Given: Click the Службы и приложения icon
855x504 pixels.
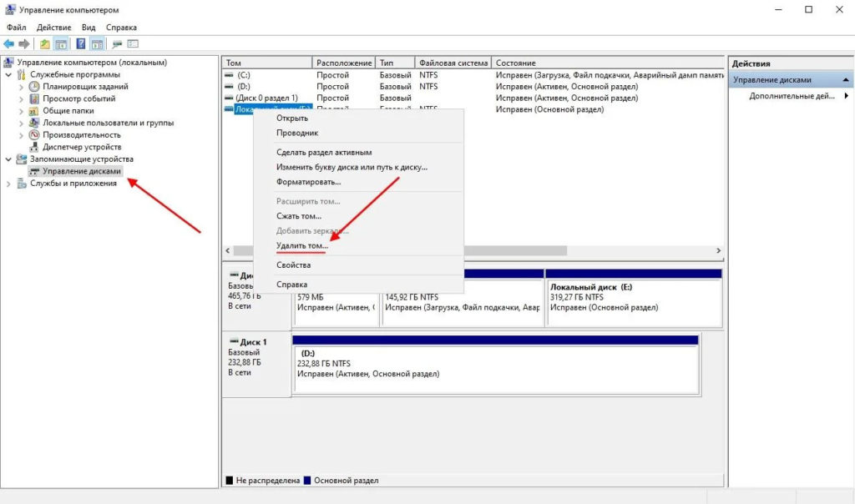Looking at the screenshot, I should click(21, 183).
